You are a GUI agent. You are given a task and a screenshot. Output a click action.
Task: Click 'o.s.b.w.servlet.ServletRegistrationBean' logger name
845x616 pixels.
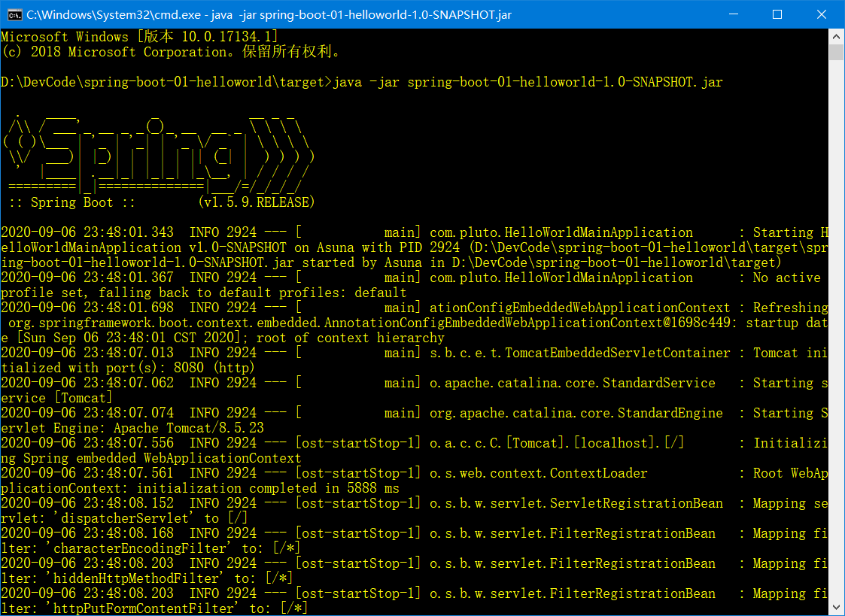(x=576, y=503)
